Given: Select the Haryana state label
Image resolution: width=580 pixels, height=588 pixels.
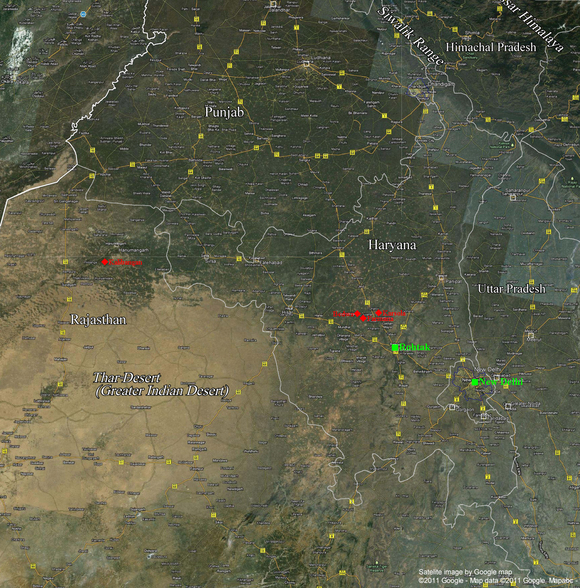Looking at the screenshot, I should coord(392,245).
